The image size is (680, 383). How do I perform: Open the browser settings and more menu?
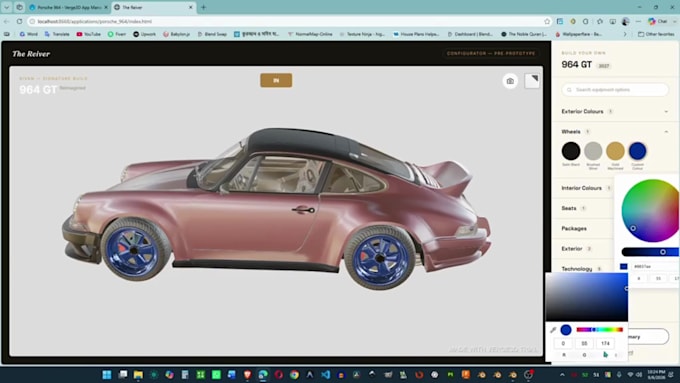pyautogui.click(x=638, y=21)
